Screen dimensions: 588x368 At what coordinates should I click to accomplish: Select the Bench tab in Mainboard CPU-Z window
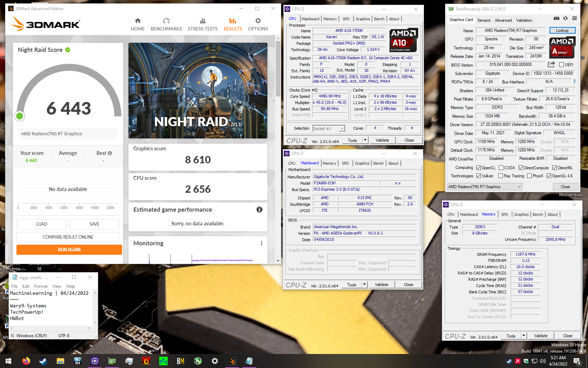point(378,163)
